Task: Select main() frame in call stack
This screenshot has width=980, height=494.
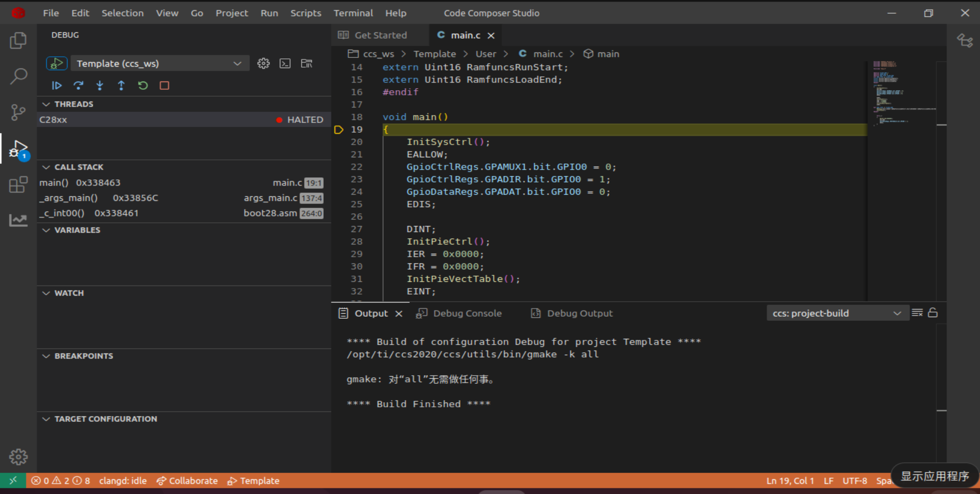Action: click(184, 182)
